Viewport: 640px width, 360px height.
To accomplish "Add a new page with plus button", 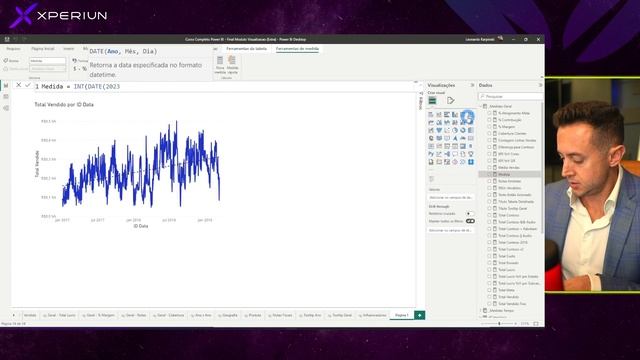I will (419, 315).
